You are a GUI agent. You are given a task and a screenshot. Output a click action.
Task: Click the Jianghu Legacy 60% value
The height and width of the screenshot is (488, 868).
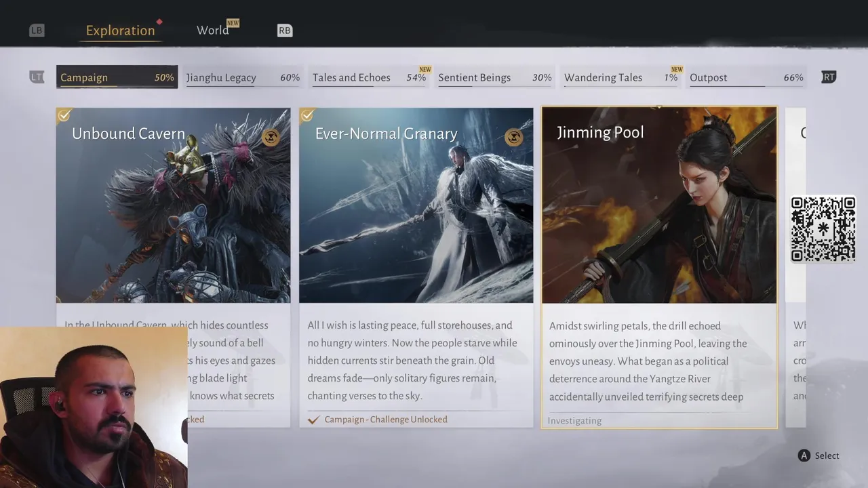[290, 77]
